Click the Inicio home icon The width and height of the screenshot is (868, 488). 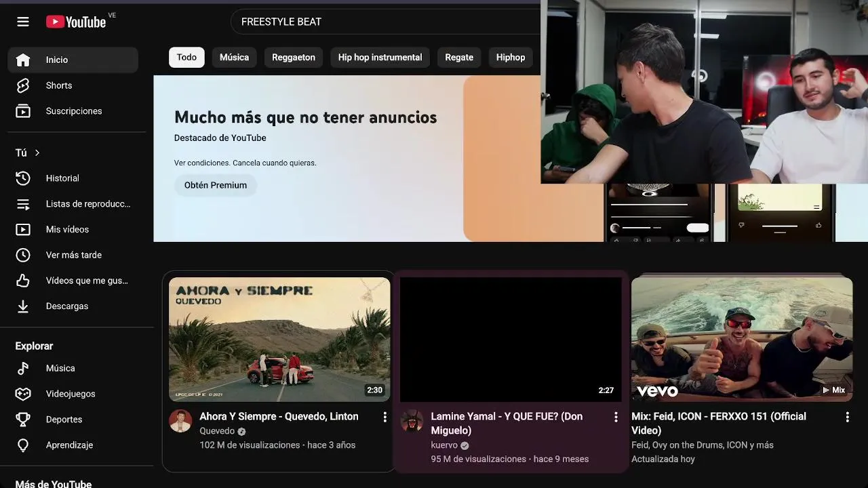click(x=23, y=60)
